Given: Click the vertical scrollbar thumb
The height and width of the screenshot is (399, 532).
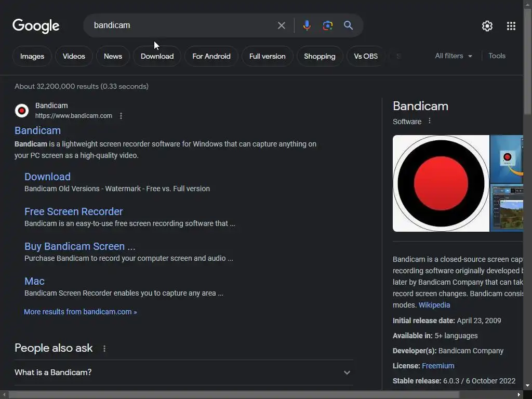Looking at the screenshot, I should click(x=528, y=61).
